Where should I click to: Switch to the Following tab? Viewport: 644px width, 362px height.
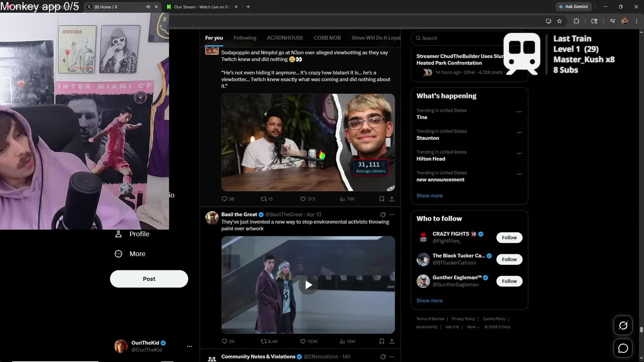tap(245, 38)
